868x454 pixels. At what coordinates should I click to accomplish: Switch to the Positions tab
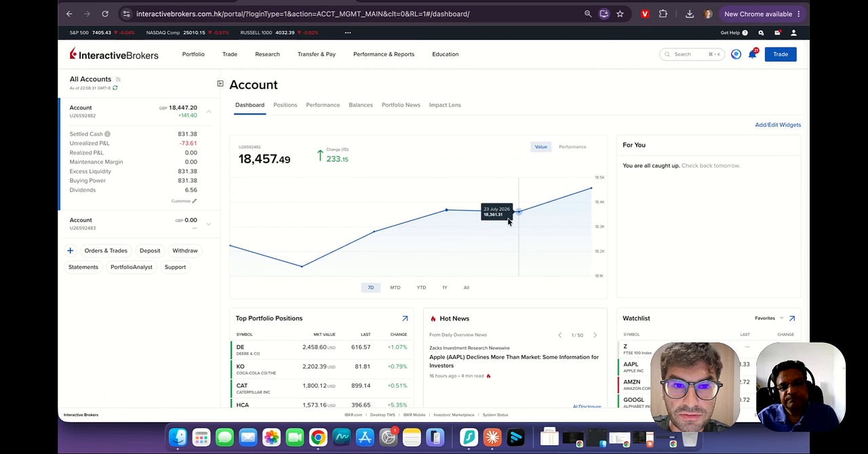285,105
